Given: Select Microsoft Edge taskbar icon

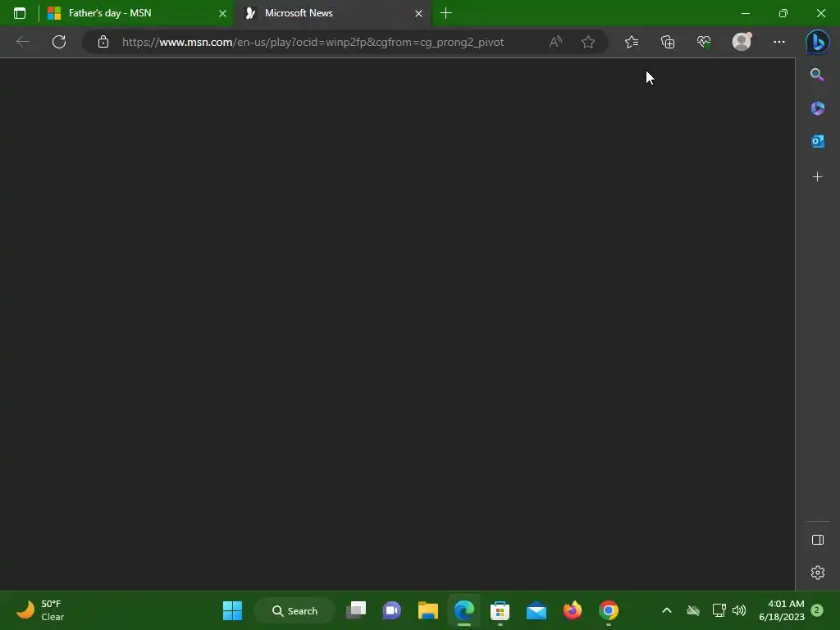Looking at the screenshot, I should pos(464,610).
